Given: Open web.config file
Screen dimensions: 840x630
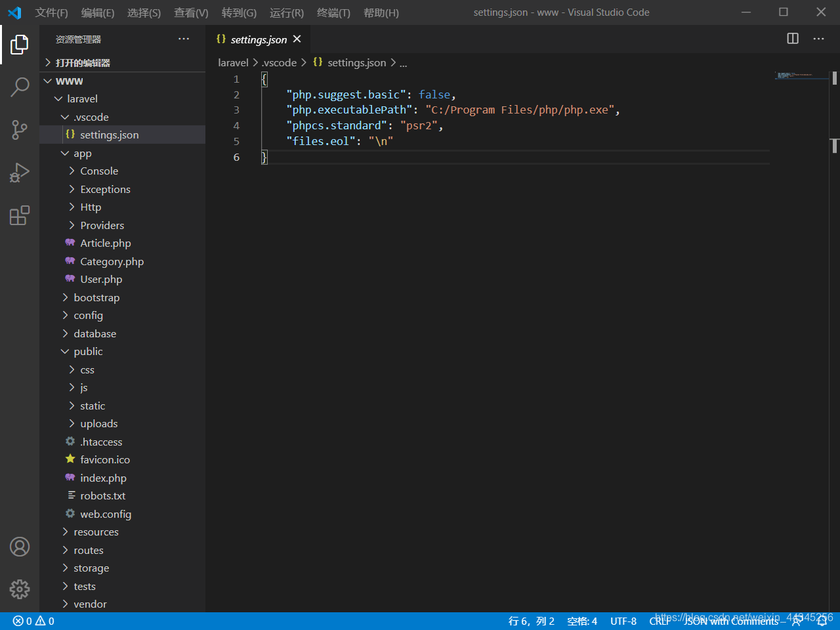Looking at the screenshot, I should tap(122, 514).
